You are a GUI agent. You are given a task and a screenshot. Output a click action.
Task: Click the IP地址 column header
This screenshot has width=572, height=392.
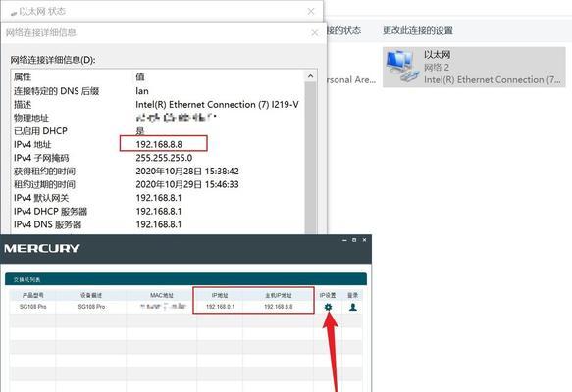tap(220, 295)
